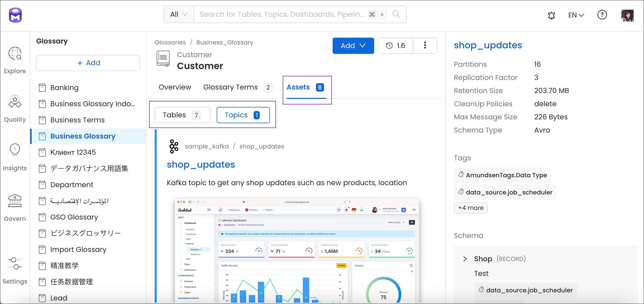Open the Quality sidebar section
The width and height of the screenshot is (644, 304).
15,109
